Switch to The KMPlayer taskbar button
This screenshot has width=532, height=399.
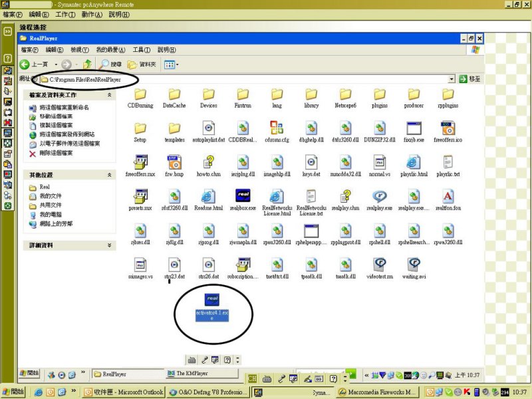[x=201, y=373]
